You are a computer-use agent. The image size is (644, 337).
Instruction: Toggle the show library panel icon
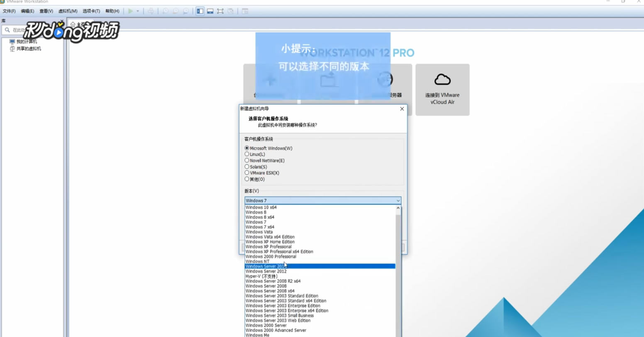tap(200, 11)
